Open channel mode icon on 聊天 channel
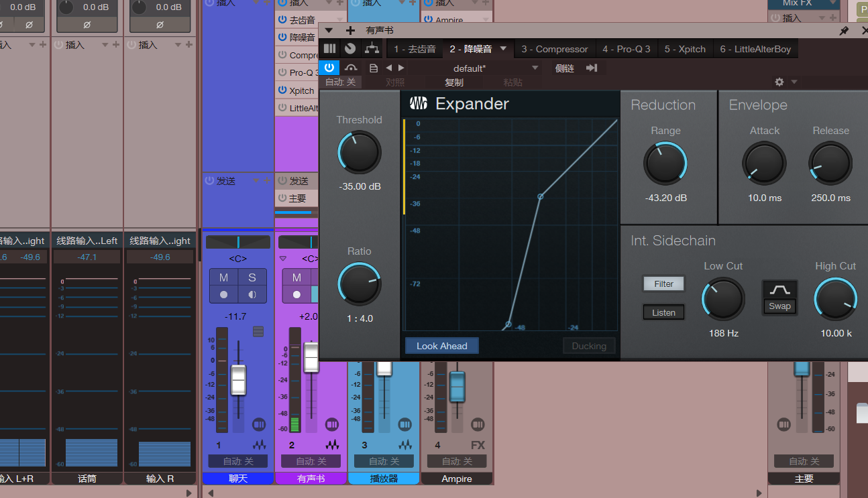 259,424
